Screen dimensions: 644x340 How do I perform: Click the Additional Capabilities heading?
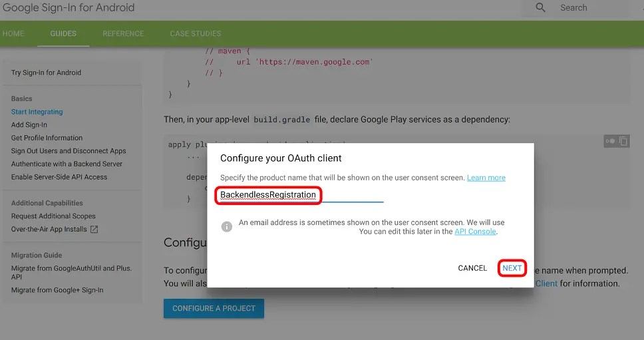click(x=47, y=203)
